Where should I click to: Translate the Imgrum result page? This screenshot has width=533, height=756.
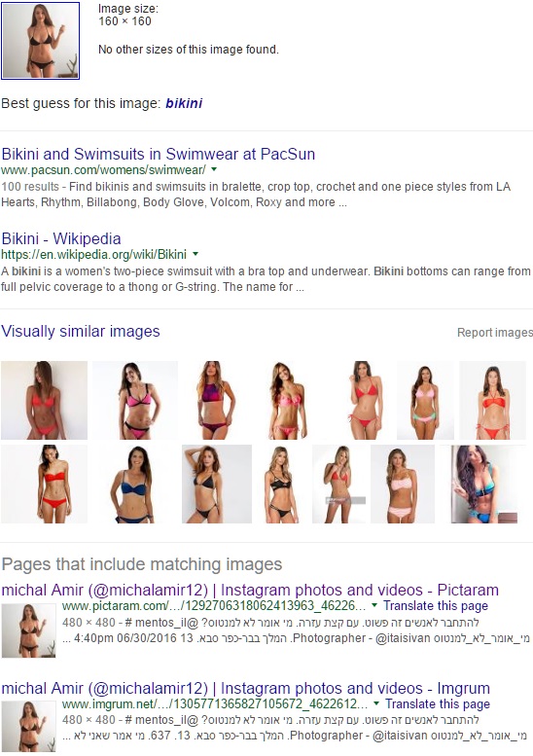point(438,703)
